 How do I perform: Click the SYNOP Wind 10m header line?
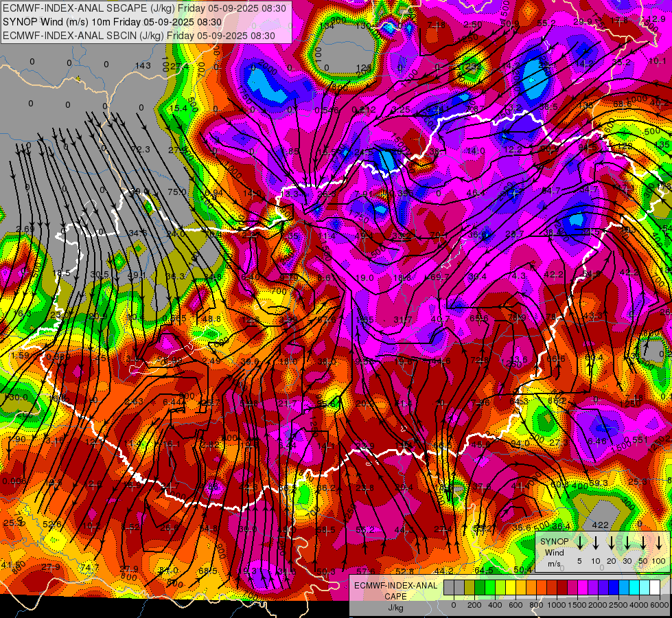point(113,22)
